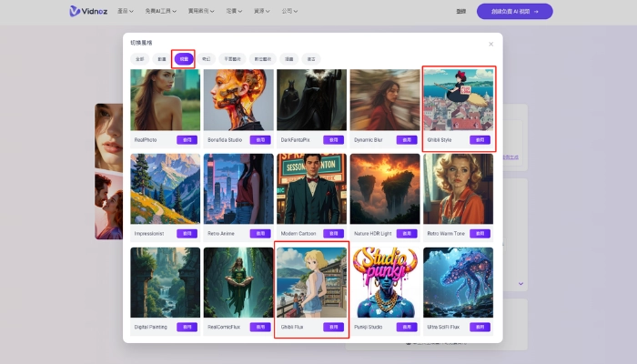Apply the Retro Warm Tone style button
The image size is (637, 364).
480,234
